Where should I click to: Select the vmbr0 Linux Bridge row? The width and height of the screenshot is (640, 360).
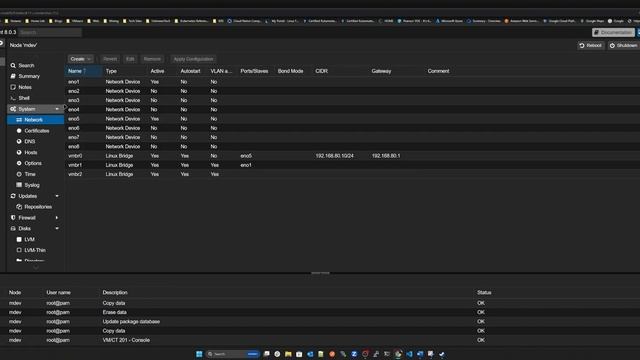[352, 156]
